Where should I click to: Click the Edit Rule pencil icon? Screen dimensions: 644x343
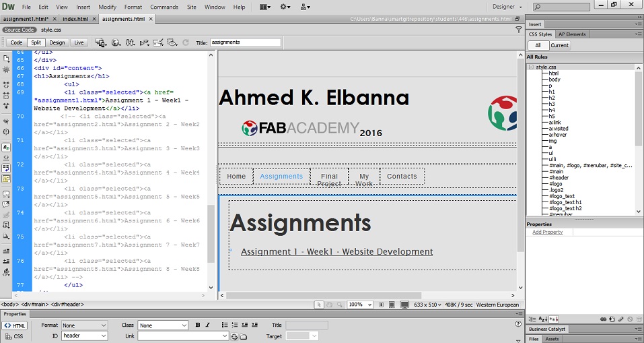tap(621, 319)
